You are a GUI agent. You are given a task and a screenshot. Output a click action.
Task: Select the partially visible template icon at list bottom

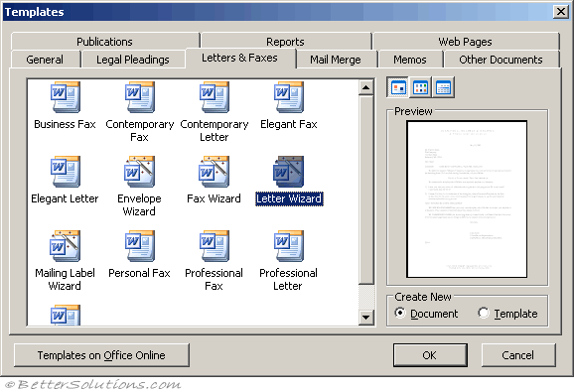(x=66, y=315)
